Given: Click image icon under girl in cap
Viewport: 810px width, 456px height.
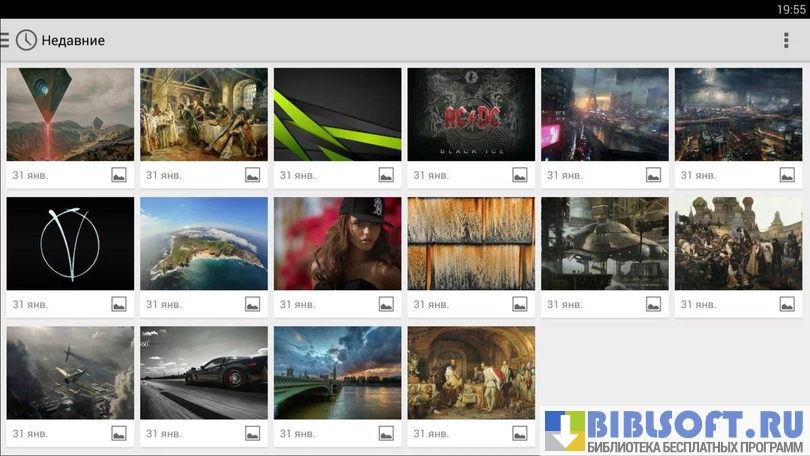Looking at the screenshot, I should click(x=386, y=304).
